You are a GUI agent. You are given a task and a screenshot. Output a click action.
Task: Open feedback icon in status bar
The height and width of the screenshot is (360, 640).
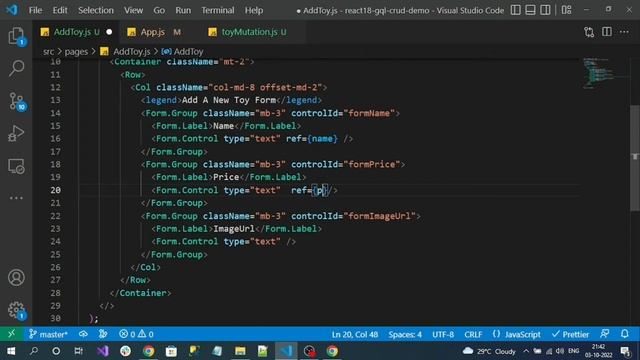(605, 334)
